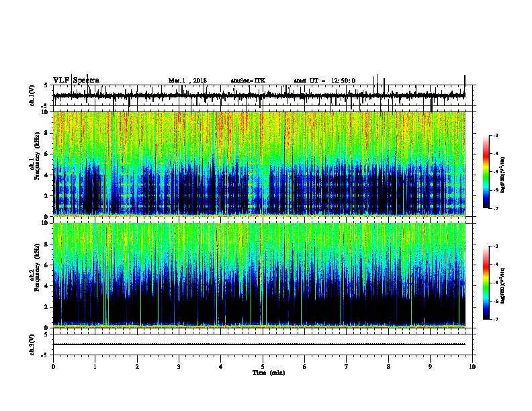Click the "station=ITK" header label

[248, 81]
